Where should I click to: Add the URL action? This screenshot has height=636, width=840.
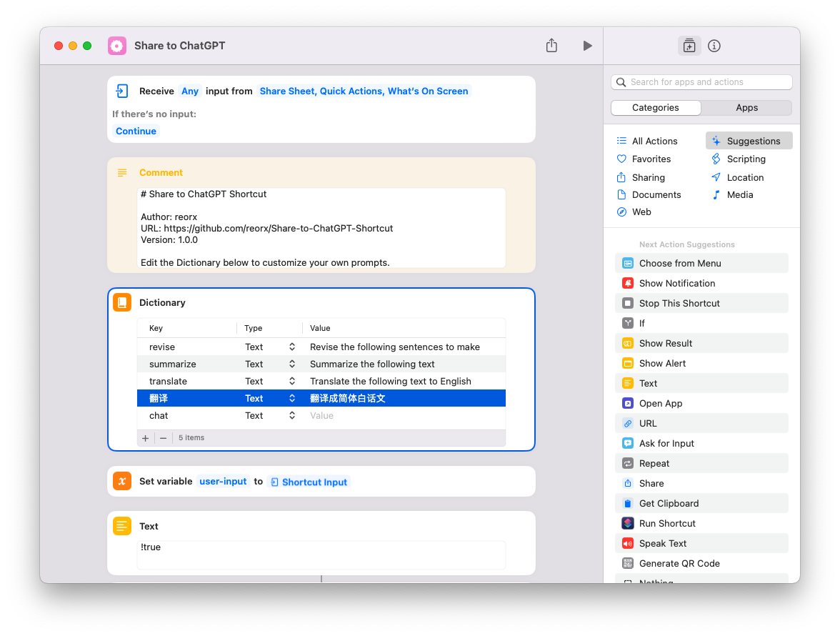coord(701,423)
